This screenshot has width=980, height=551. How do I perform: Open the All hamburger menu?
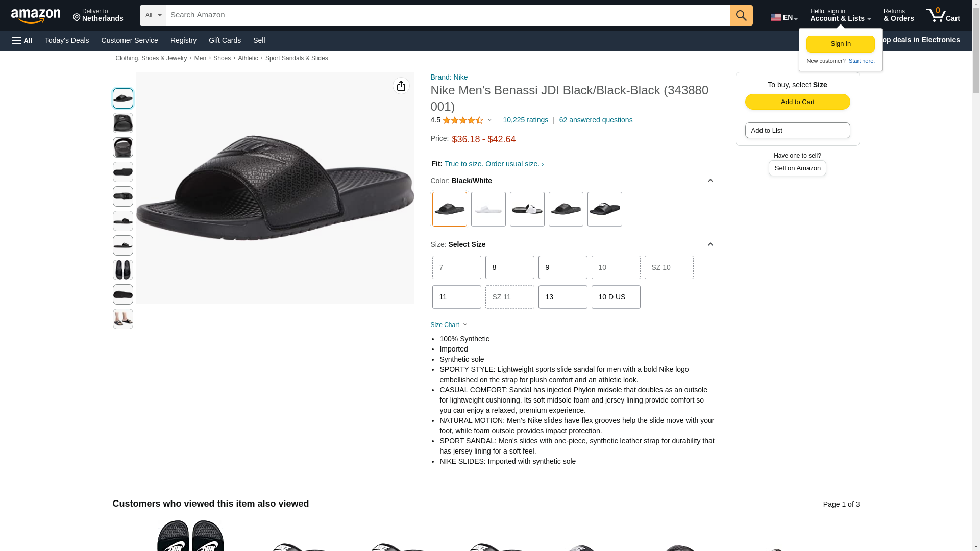[22, 41]
